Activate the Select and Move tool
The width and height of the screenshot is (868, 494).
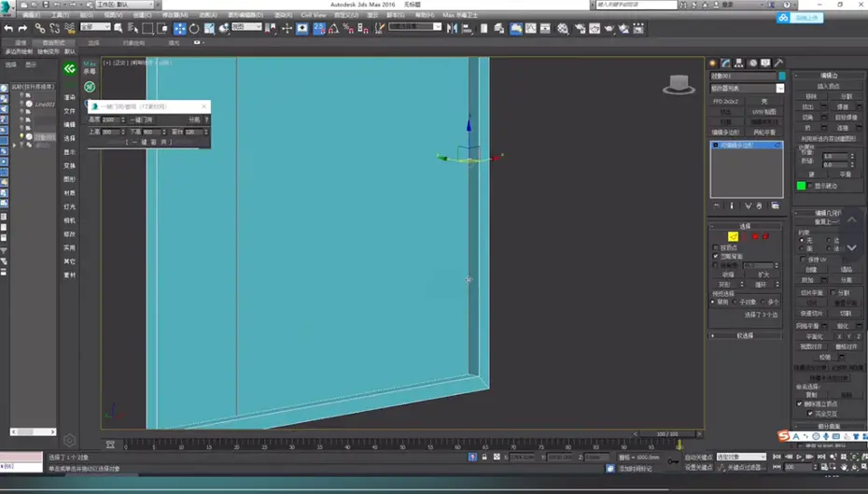point(180,28)
